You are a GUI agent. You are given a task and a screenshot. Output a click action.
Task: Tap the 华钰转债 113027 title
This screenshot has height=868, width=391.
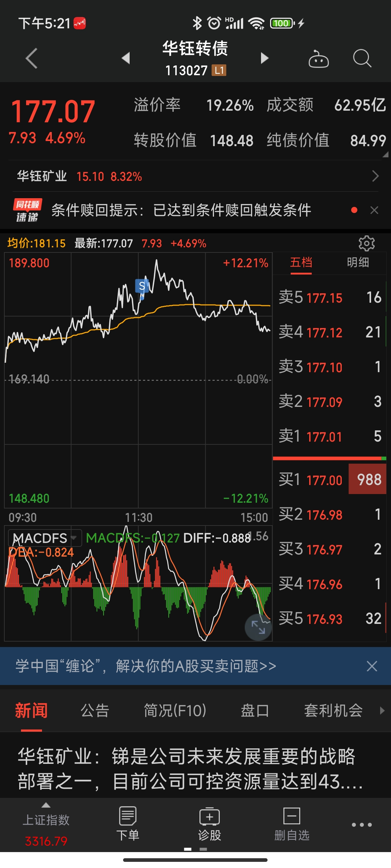pos(195,58)
